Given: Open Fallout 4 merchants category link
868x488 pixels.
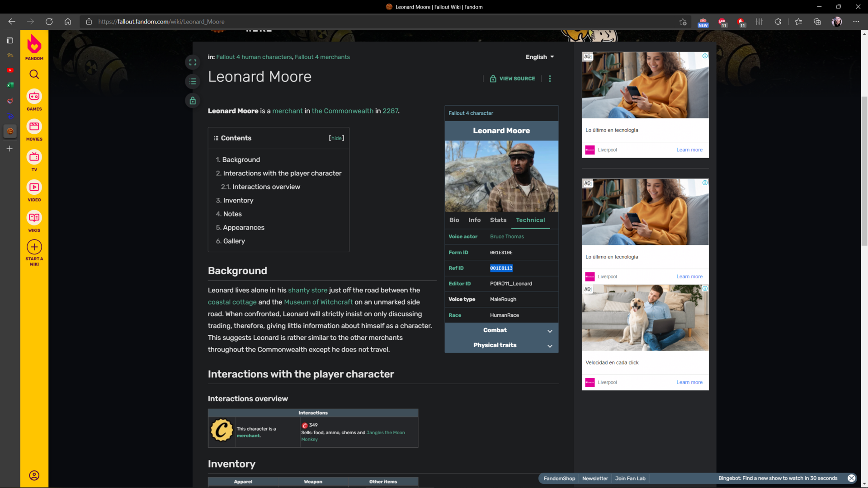Looking at the screenshot, I should (322, 57).
